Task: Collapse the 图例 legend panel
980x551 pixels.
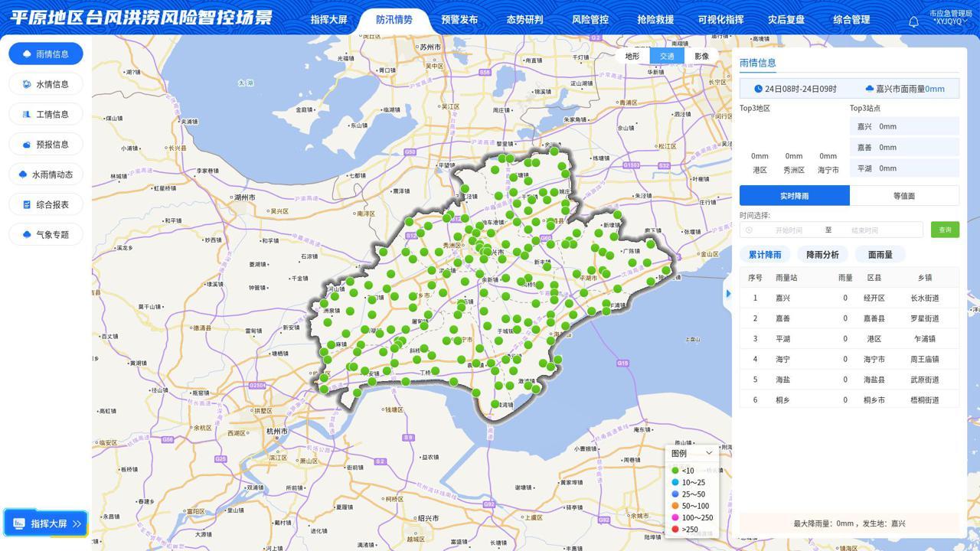Action: tap(708, 453)
